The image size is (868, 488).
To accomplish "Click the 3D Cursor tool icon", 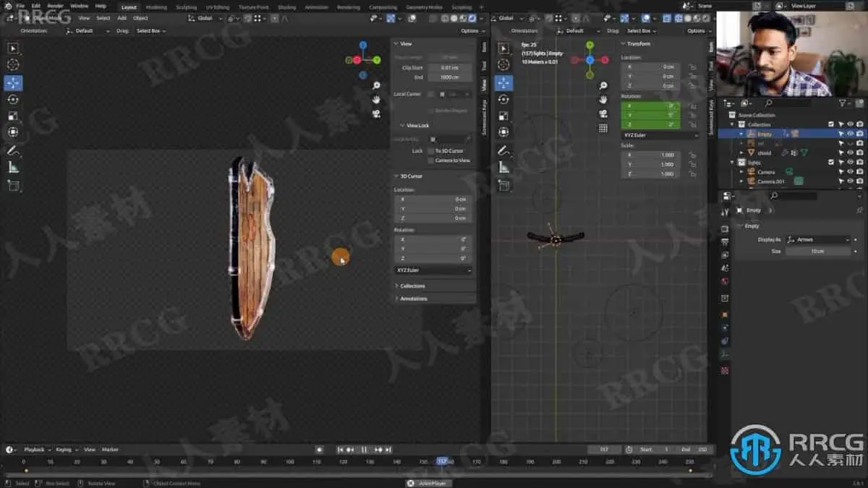I will tap(12, 65).
